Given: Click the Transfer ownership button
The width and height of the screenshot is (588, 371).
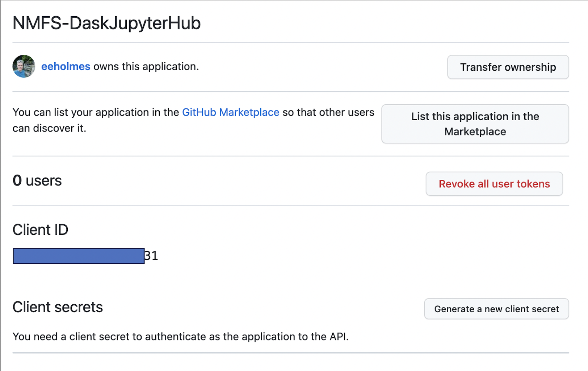Looking at the screenshot, I should coord(508,67).
